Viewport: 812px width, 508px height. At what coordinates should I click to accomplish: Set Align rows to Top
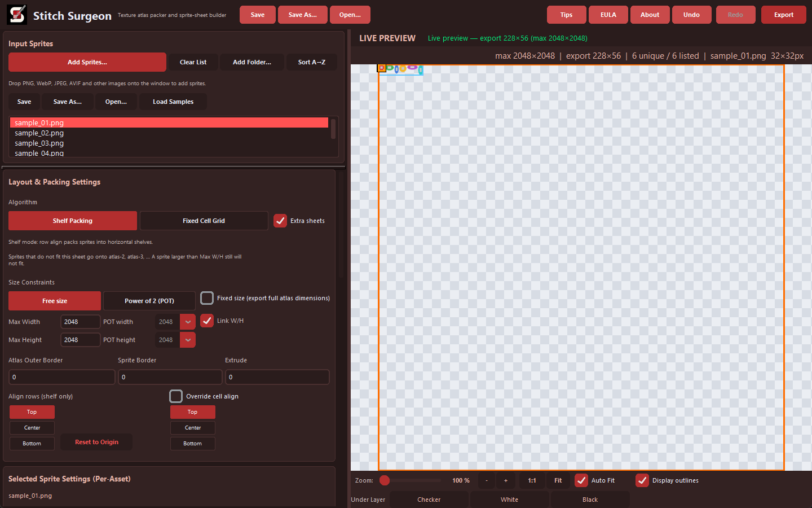coord(32,412)
